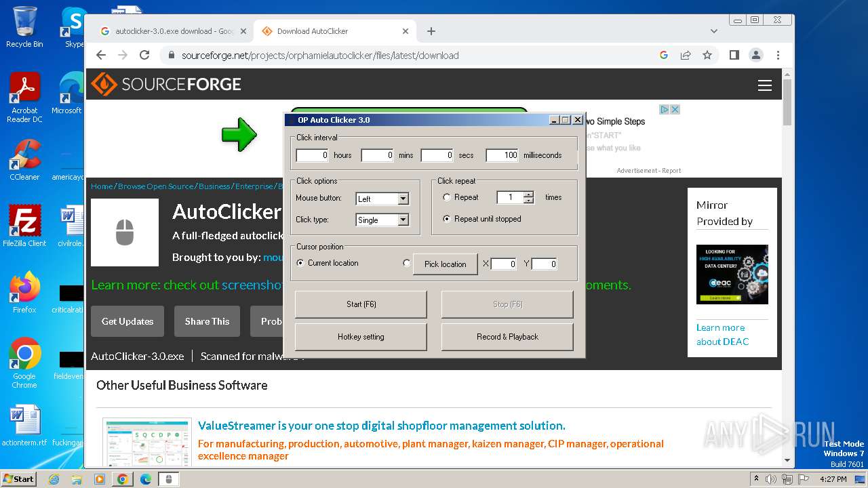Choose Current location radio button
868x488 pixels.
(300, 263)
